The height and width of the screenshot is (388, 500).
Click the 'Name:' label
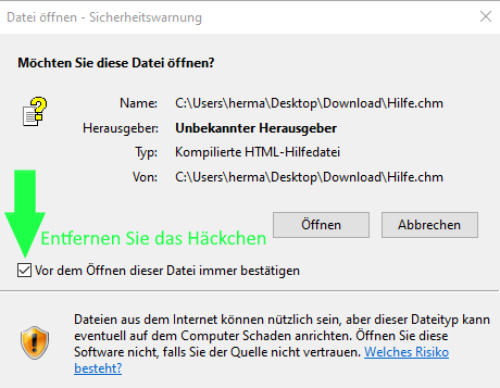(139, 103)
